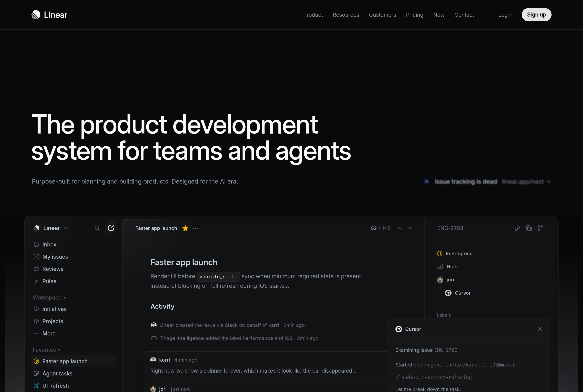Viewport: 583px width, 392px height.
Task: Open the Inbox from the sidebar
Action: [x=49, y=244]
